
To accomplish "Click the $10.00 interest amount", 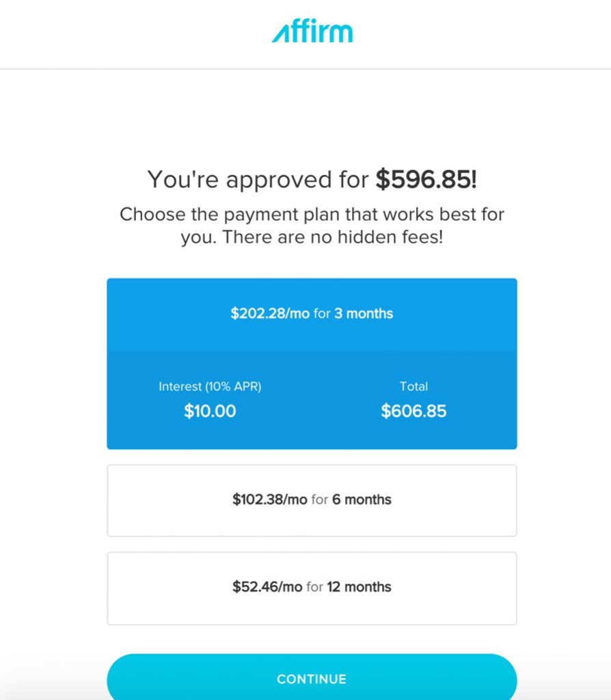I will point(210,411).
